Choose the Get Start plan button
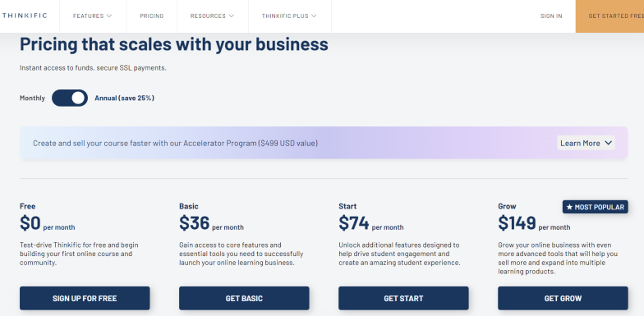Viewport: 644px width, 316px height. click(x=403, y=299)
